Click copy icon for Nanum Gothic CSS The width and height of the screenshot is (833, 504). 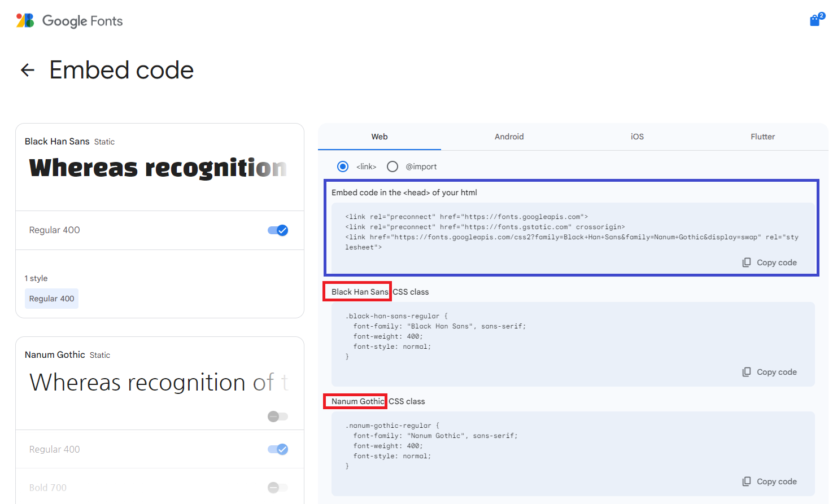747,481
